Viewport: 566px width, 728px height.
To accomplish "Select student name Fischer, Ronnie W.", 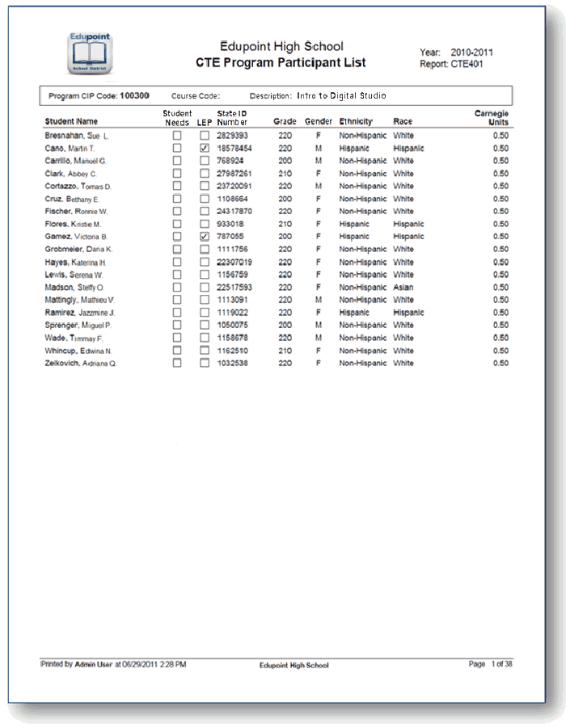I will click(x=76, y=211).
